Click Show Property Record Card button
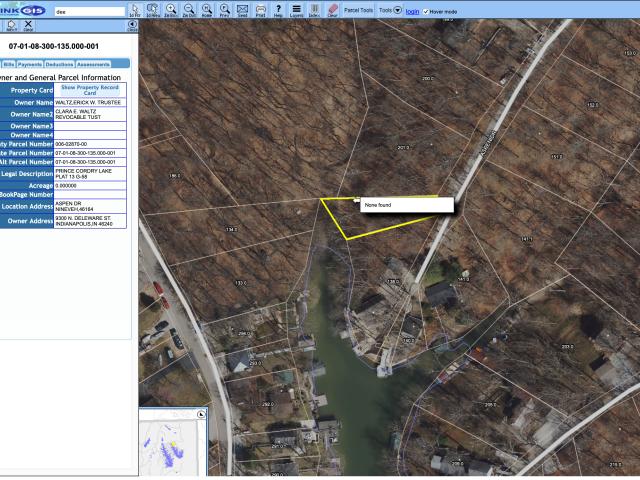Image resolution: width=640 pixels, height=480 pixels. pos(90,90)
